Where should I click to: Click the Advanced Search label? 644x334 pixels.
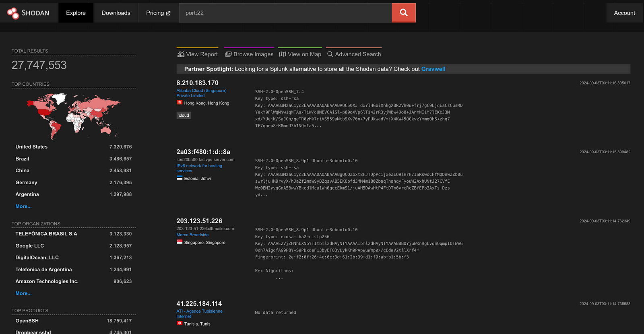tap(358, 54)
